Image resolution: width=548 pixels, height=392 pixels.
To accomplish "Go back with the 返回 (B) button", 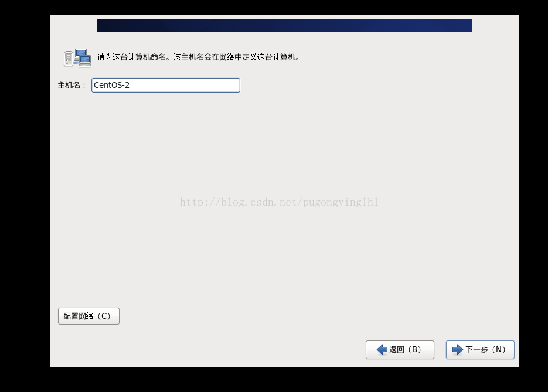I will point(400,350).
